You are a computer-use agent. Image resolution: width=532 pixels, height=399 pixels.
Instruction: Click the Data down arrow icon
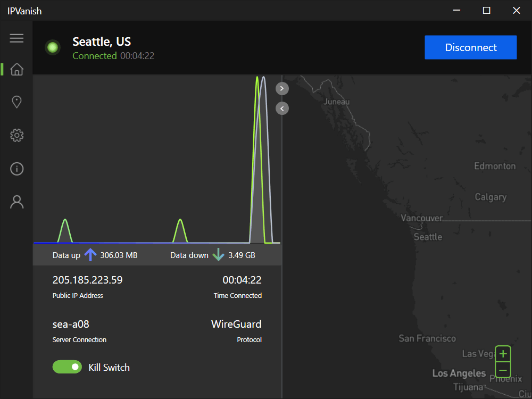218,255
